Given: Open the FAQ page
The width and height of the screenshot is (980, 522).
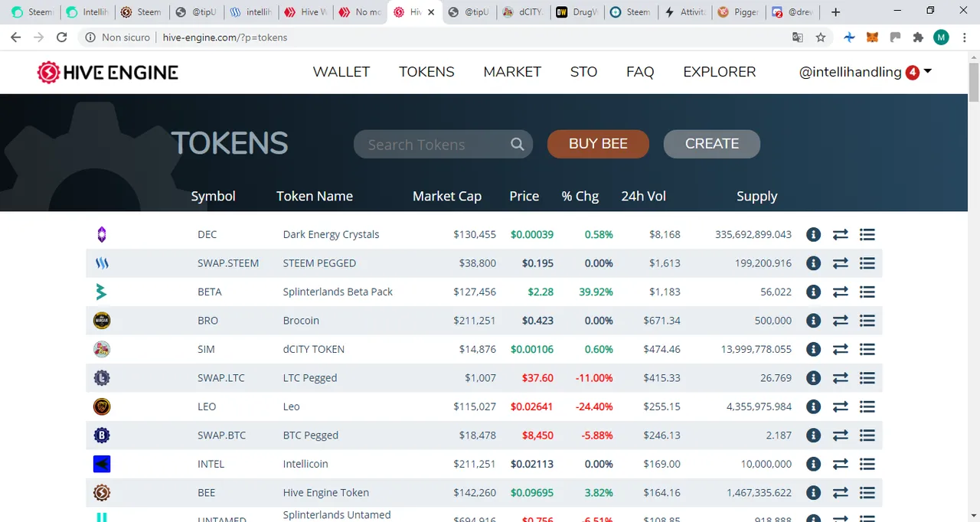Looking at the screenshot, I should [640, 72].
